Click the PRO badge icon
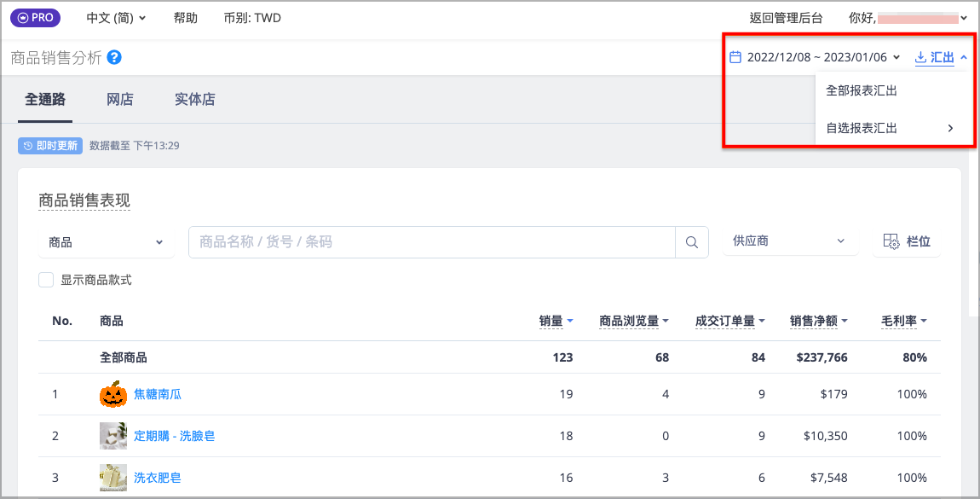 click(35, 18)
